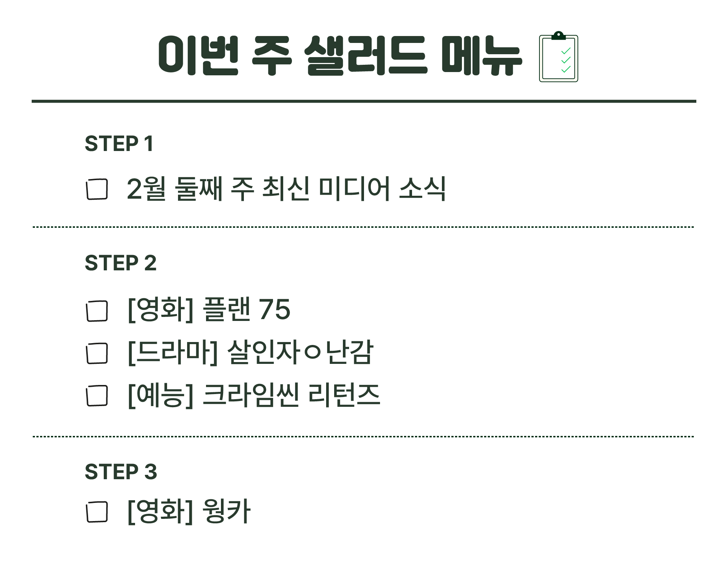Click the solid divider line under the title
Image resolution: width=728 pixels, height=572 pixels.
point(364,101)
